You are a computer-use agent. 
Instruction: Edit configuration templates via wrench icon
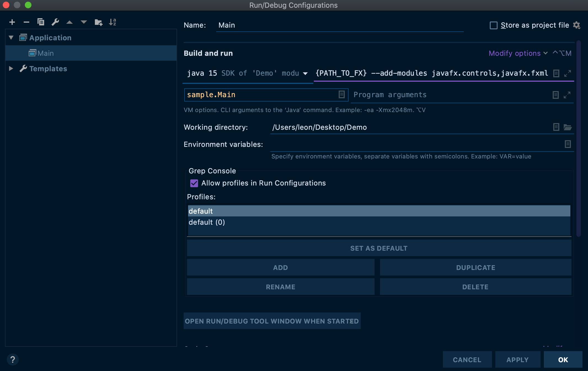(55, 22)
